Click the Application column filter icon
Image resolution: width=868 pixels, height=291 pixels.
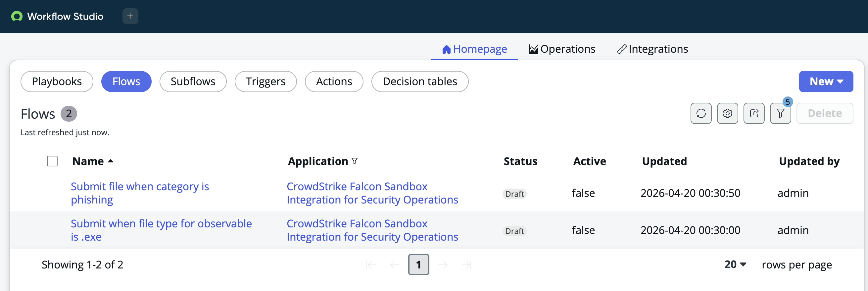[354, 161]
